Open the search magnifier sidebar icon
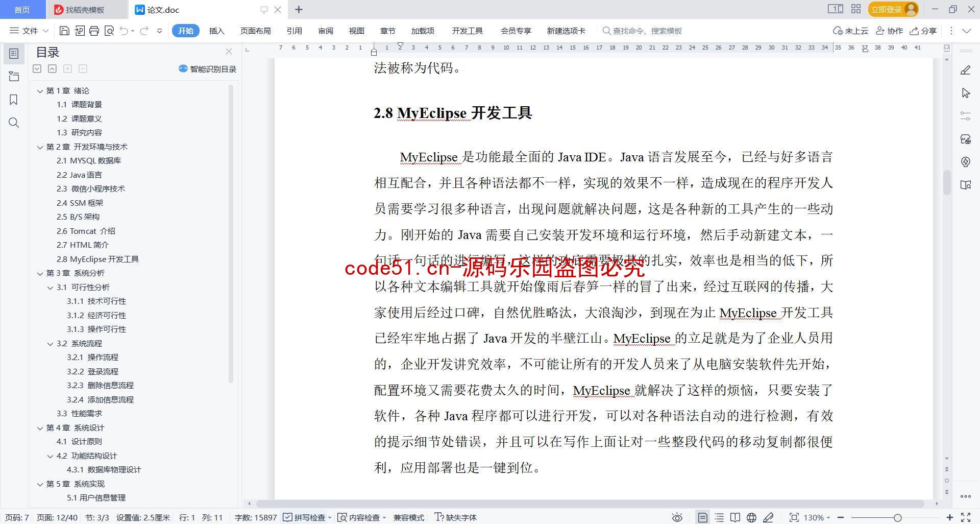 (14, 123)
